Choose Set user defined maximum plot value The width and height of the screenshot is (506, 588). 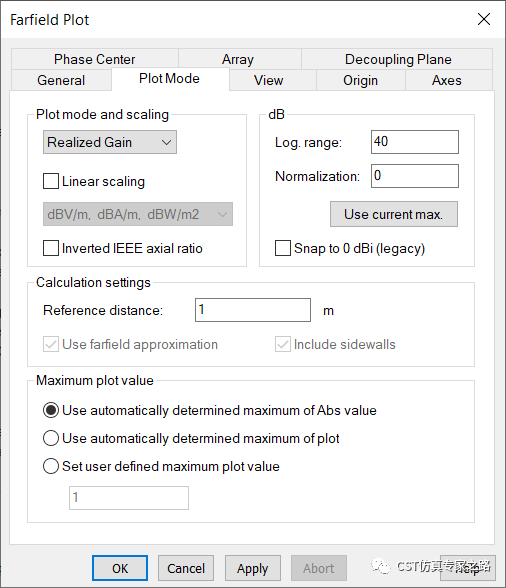(x=51, y=466)
